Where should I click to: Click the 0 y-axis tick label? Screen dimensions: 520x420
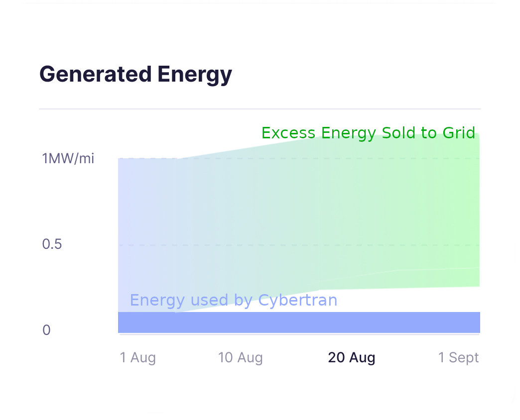coord(46,330)
